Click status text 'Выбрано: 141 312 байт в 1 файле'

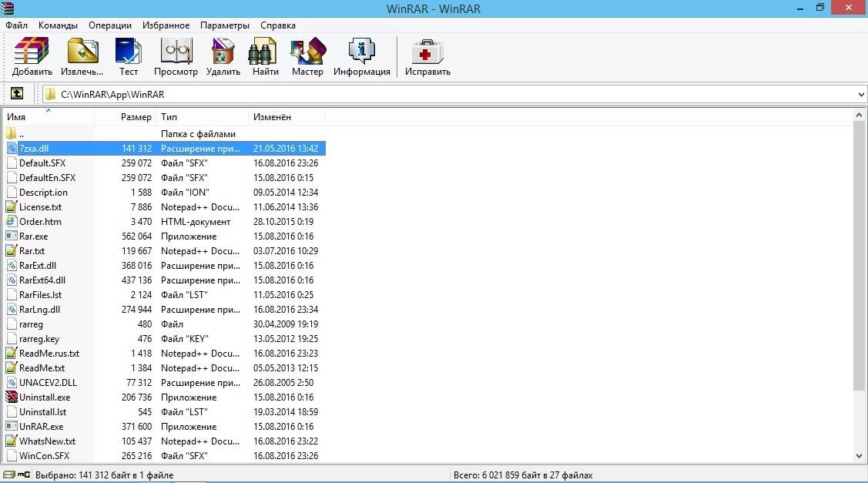[105, 475]
